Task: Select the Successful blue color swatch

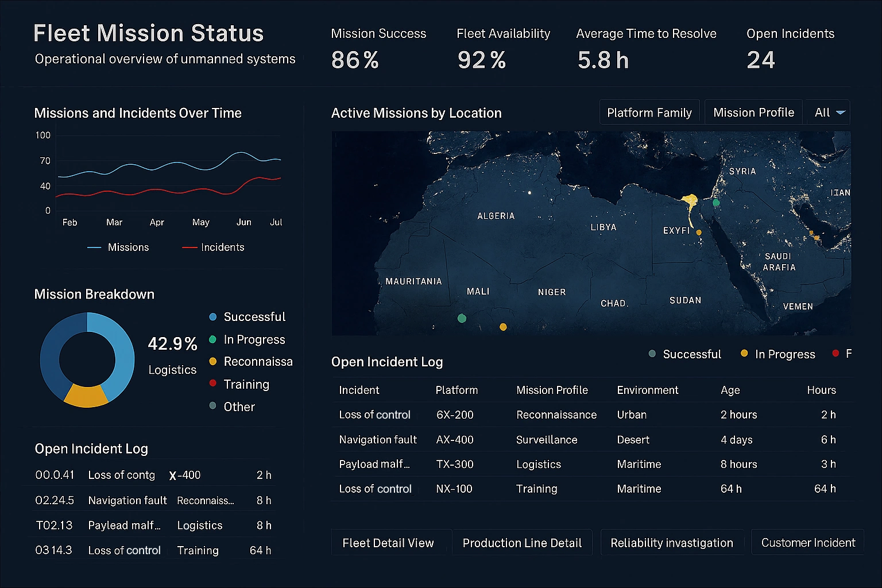Action: point(212,316)
